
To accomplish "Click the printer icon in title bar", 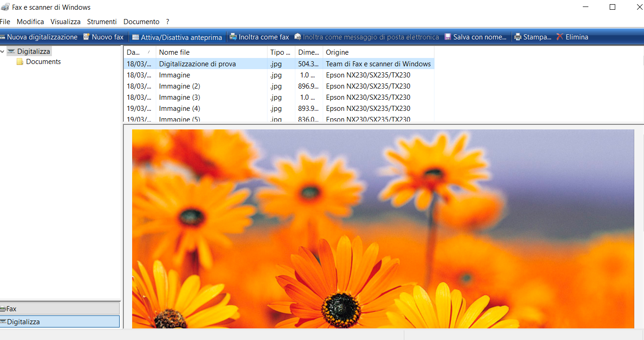I will pyautogui.click(x=5, y=6).
